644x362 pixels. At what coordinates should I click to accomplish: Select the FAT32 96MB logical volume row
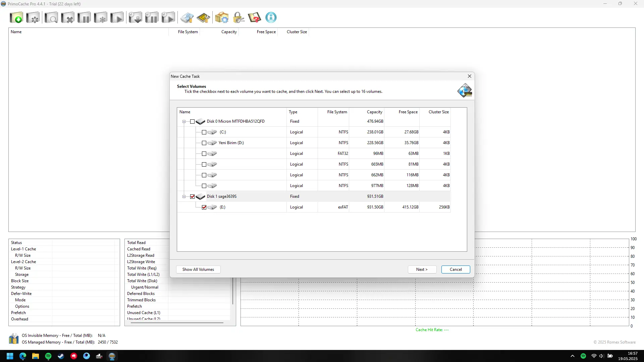[x=314, y=154]
